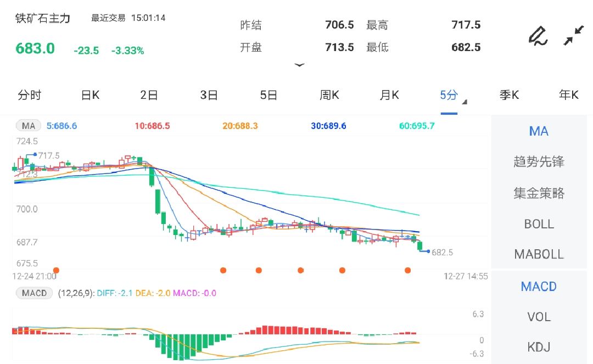
Task: Click the MA indicator label pill
Action: coord(29,126)
